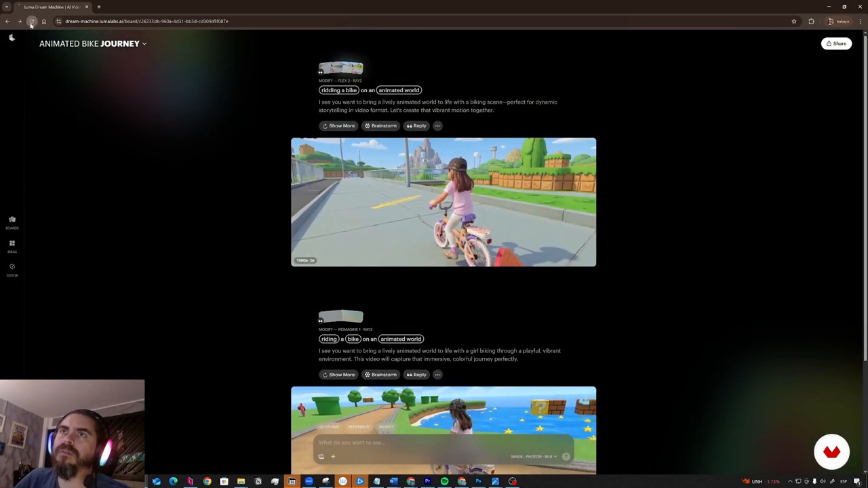The width and height of the screenshot is (868, 488).
Task: Play the girl on bicycle video on the street
Action: click(443, 202)
